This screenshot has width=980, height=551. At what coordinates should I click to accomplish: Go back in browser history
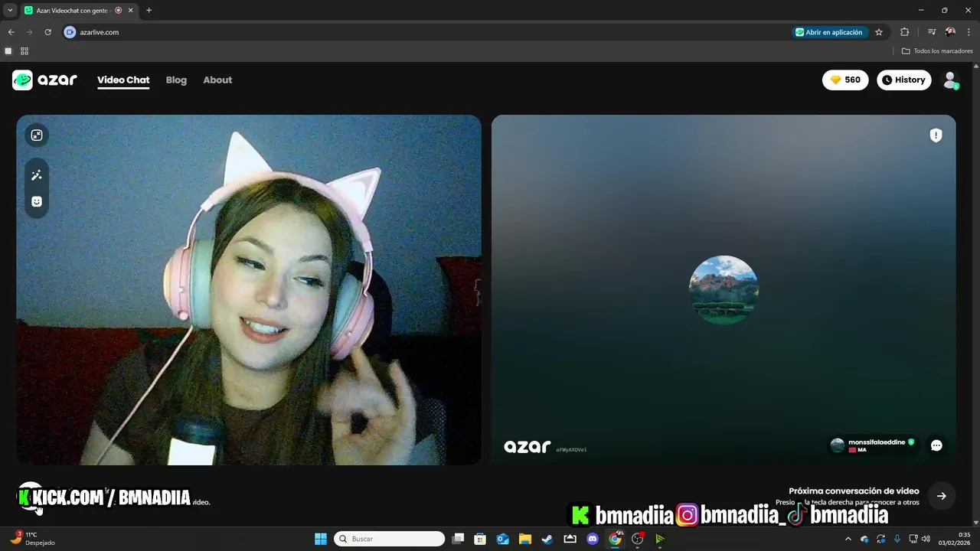[11, 32]
